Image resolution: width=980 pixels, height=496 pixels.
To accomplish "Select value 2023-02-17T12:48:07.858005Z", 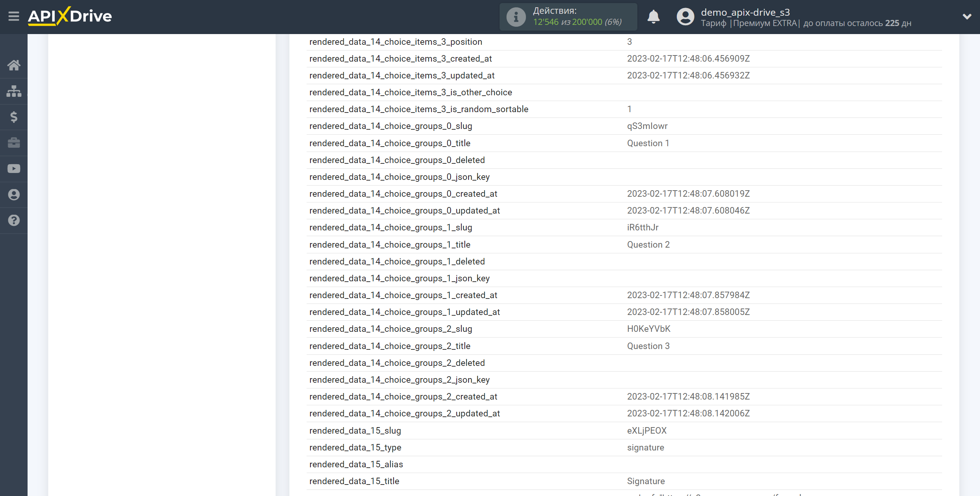I will click(688, 312).
